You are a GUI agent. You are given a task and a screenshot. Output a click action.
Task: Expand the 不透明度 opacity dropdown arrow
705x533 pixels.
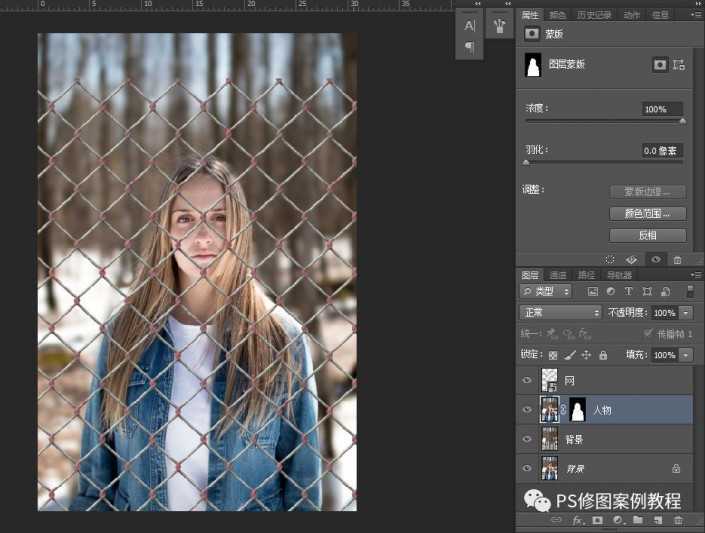686,313
